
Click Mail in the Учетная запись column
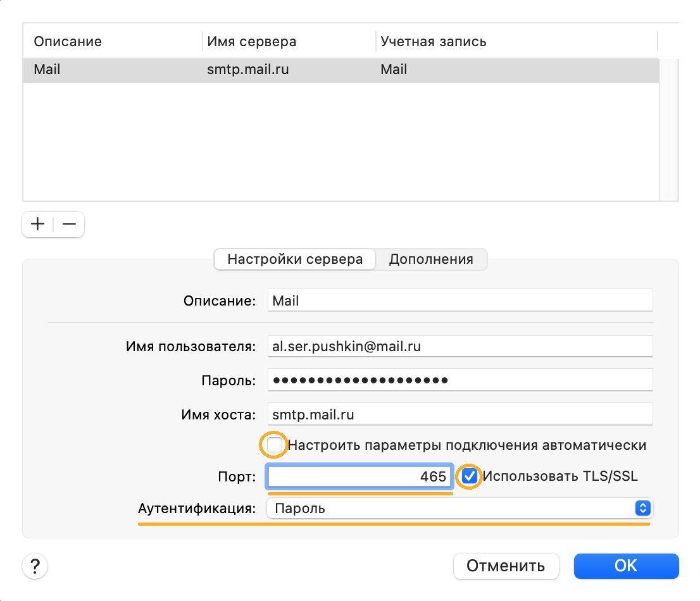pyautogui.click(x=394, y=70)
